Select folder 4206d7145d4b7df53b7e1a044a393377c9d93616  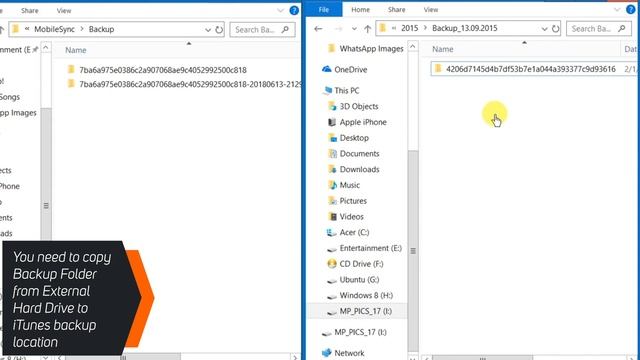[531, 69]
